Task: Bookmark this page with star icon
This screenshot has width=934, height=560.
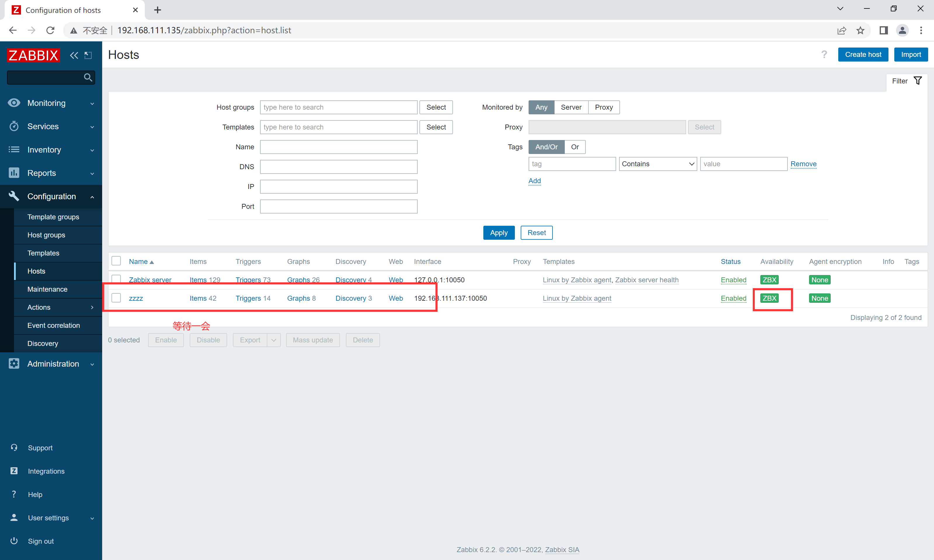Action: click(x=860, y=30)
